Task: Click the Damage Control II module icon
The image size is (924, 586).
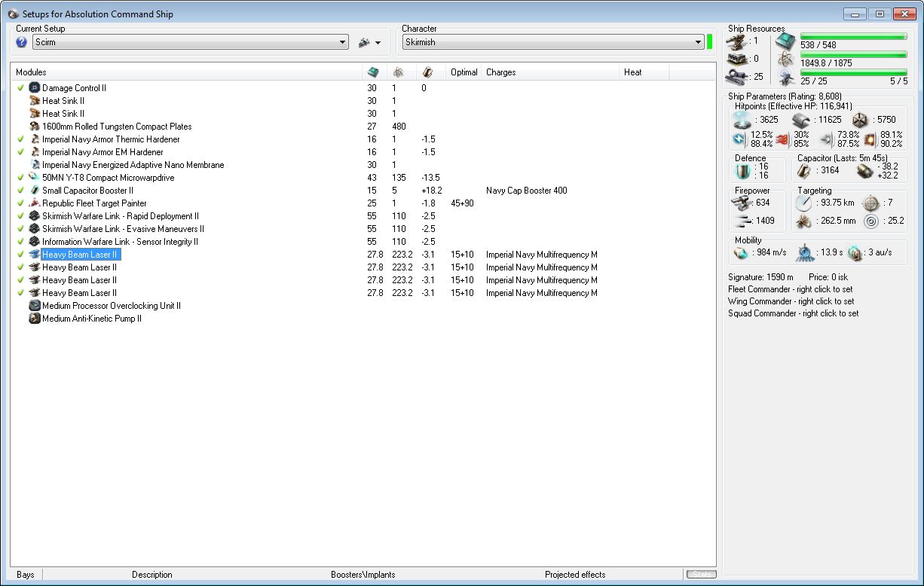Action: (34, 88)
